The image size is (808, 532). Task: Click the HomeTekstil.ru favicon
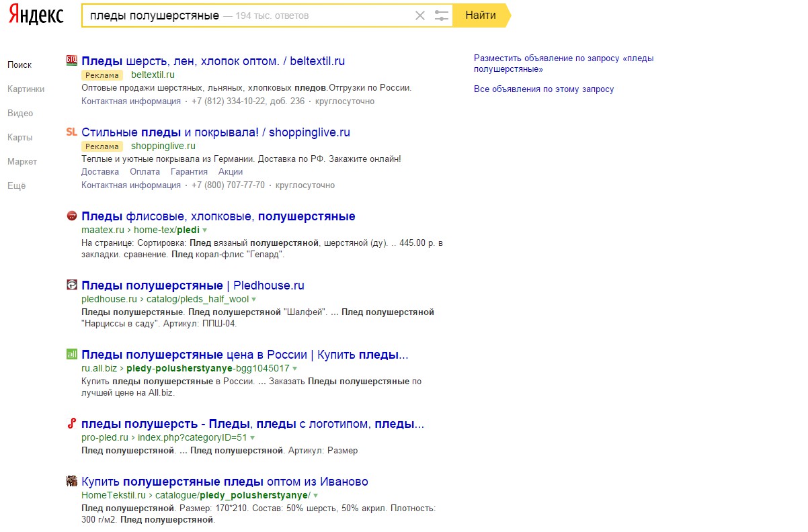point(72,481)
